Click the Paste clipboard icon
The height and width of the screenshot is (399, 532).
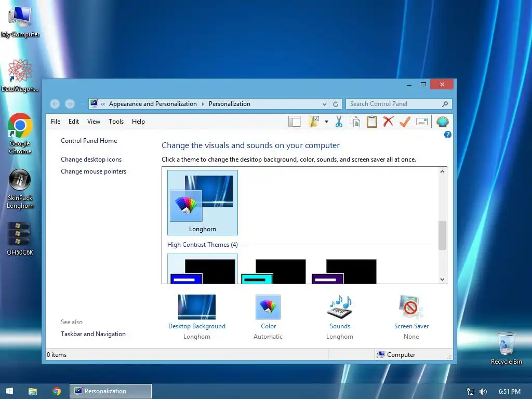[x=372, y=122]
